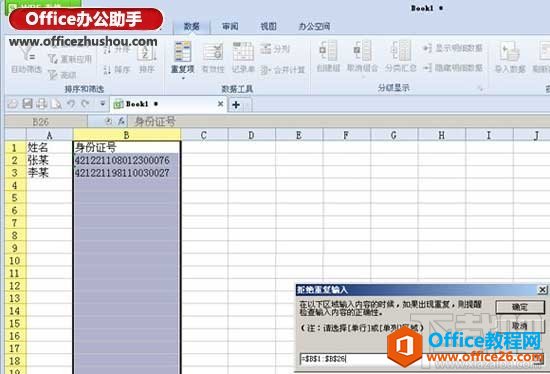Click 取消 in 拒绝重复输入 dialog
The height and width of the screenshot is (374, 550).
[x=519, y=326]
